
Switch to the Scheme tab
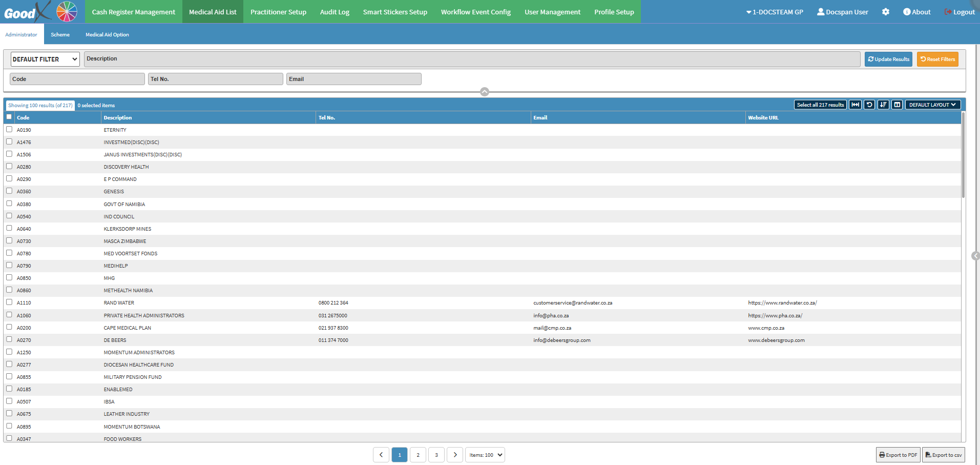click(60, 34)
